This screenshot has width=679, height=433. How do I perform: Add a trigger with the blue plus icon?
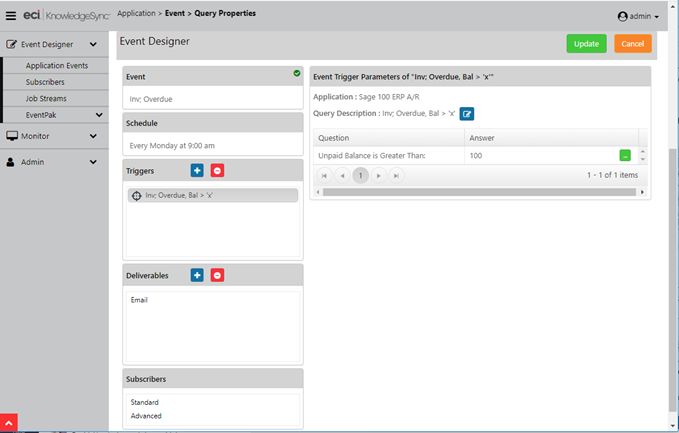197,171
